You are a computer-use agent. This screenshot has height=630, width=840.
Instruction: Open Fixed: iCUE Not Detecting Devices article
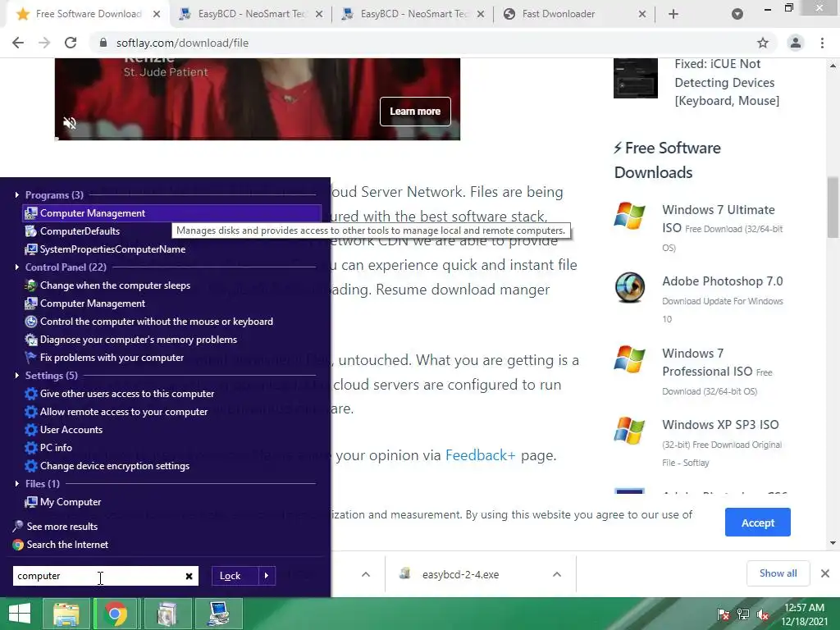(x=727, y=83)
